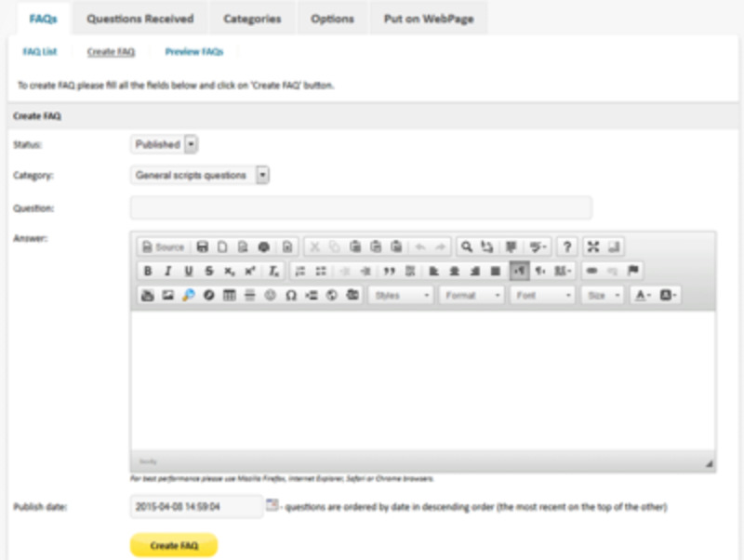Toggle Source view in editor
The image size is (744, 560).
(164, 247)
